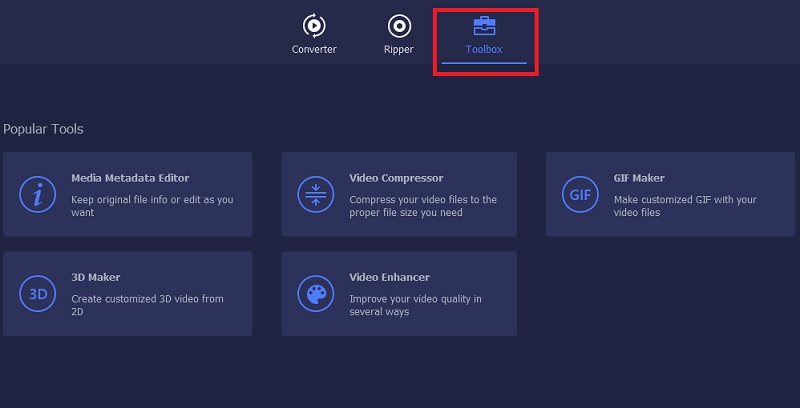Launch the Video Enhancer title
The height and width of the screenshot is (408, 800).
coord(389,277)
